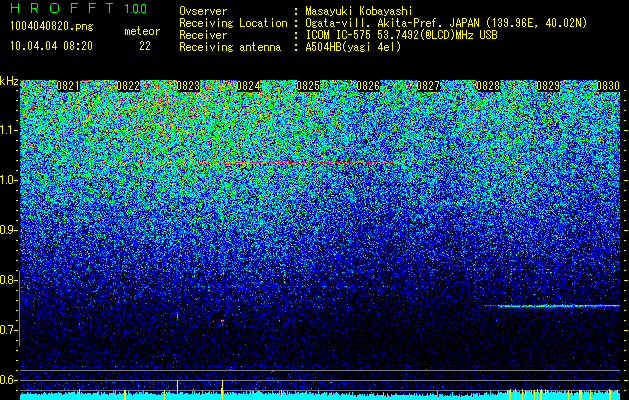Click the kHz axis unit label

(9, 81)
